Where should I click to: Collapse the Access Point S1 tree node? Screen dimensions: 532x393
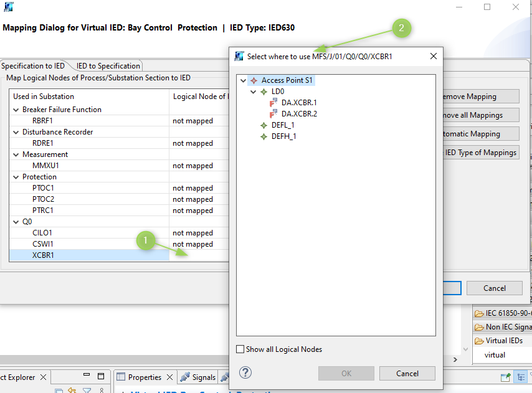243,80
